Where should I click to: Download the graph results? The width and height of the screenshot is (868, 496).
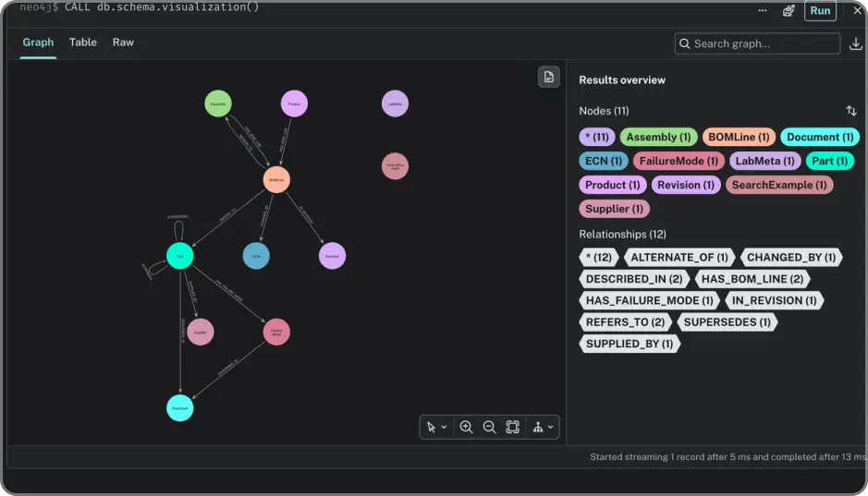[855, 43]
